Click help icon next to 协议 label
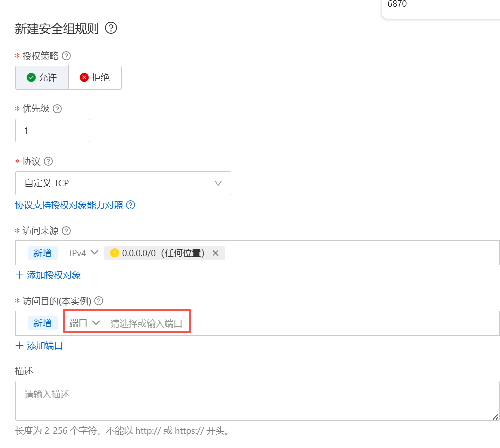This screenshot has height=448, width=500. click(x=48, y=162)
